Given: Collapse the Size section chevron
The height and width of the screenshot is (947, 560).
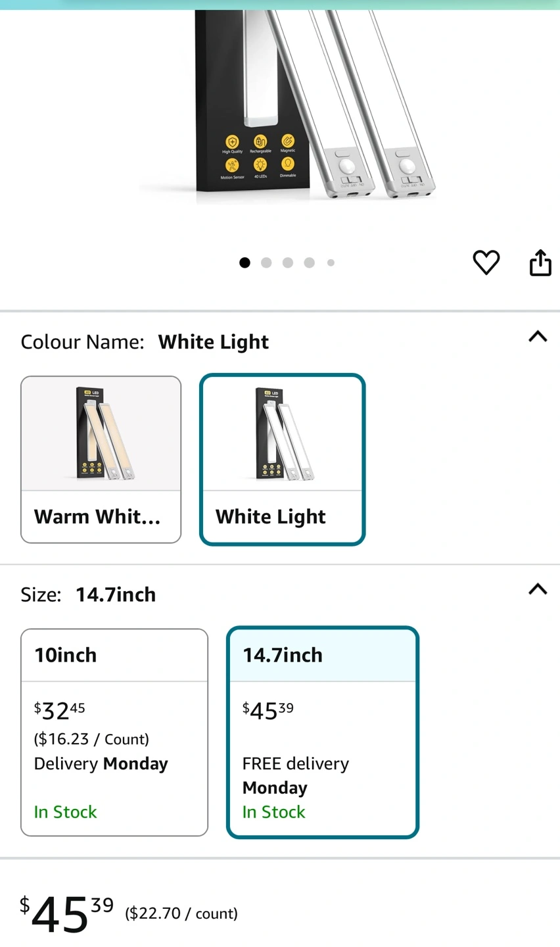Looking at the screenshot, I should tap(538, 589).
